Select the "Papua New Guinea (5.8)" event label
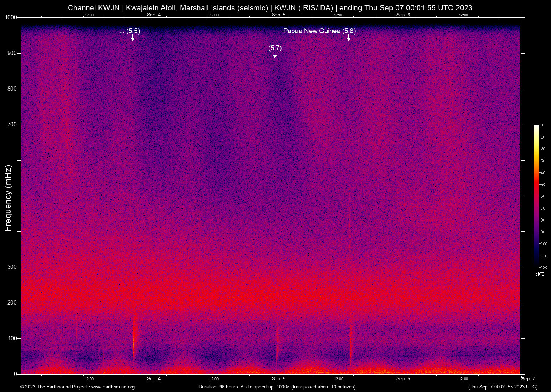This screenshot has width=551, height=392. pyautogui.click(x=319, y=31)
